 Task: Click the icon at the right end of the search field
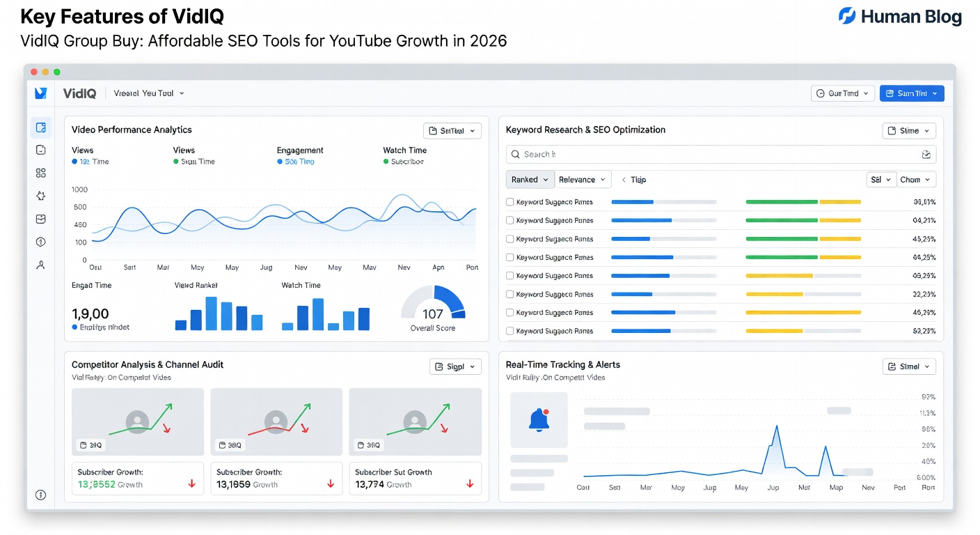tap(926, 155)
